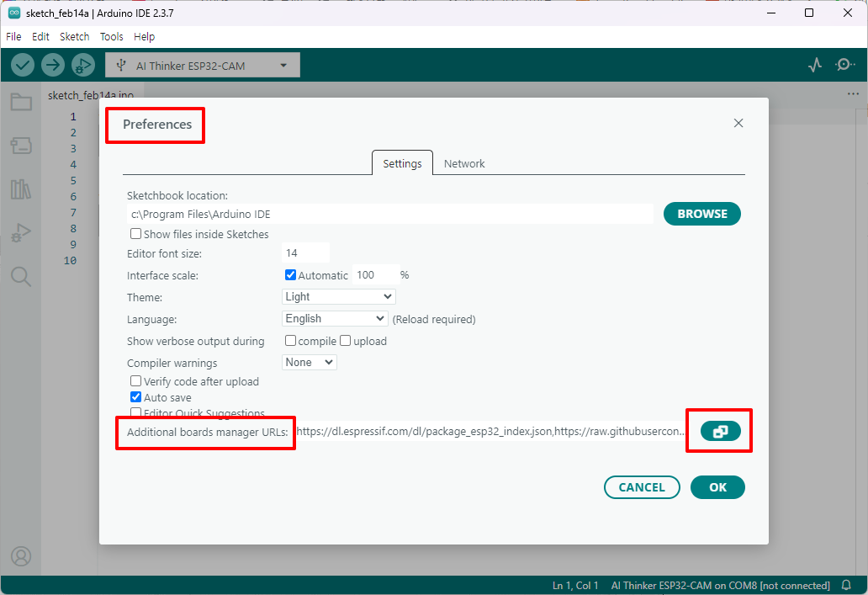Open the Help menu
868x595 pixels.
click(144, 36)
